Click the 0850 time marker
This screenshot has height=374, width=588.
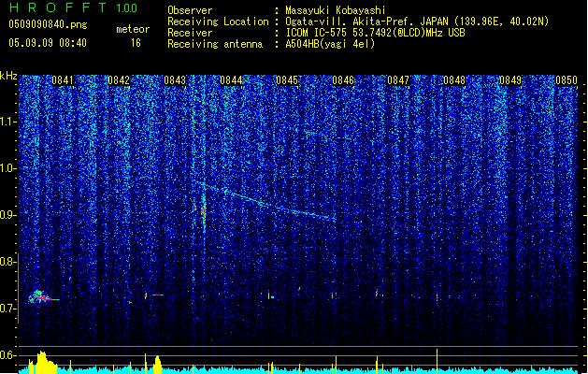click(566, 80)
